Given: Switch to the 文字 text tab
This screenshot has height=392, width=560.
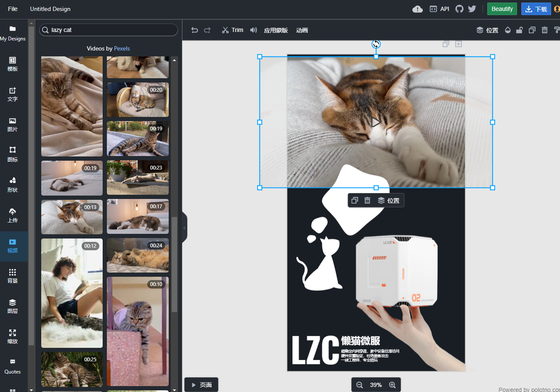Looking at the screenshot, I should click(13, 94).
